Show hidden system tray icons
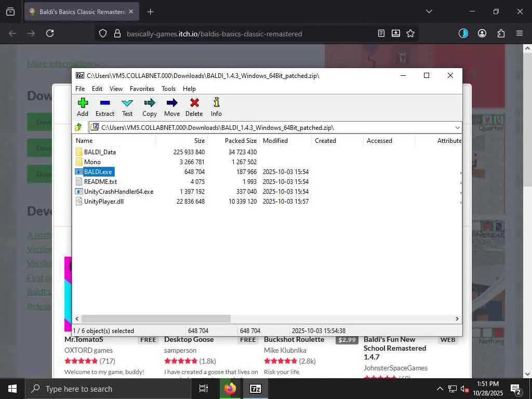Screen dimensions: 532x399 tap(440, 389)
